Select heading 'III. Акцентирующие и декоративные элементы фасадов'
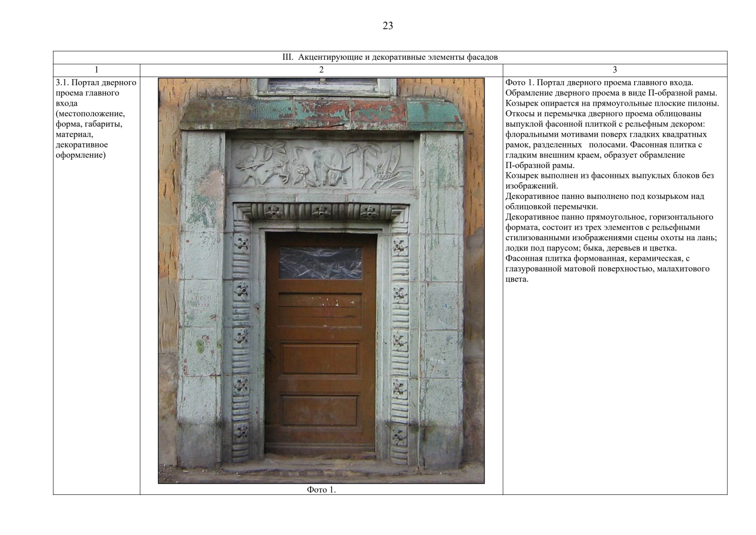The height and width of the screenshot is (535, 756). tap(390, 57)
